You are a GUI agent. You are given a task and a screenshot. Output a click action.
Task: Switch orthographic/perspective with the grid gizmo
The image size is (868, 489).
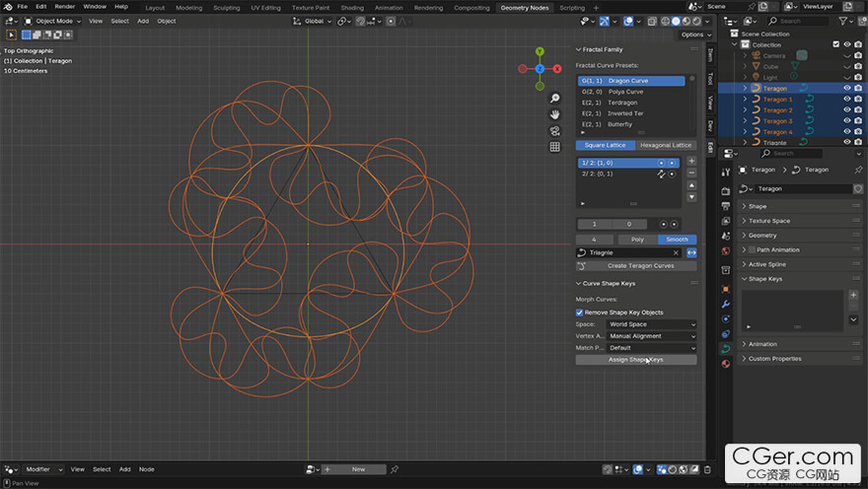(x=554, y=147)
